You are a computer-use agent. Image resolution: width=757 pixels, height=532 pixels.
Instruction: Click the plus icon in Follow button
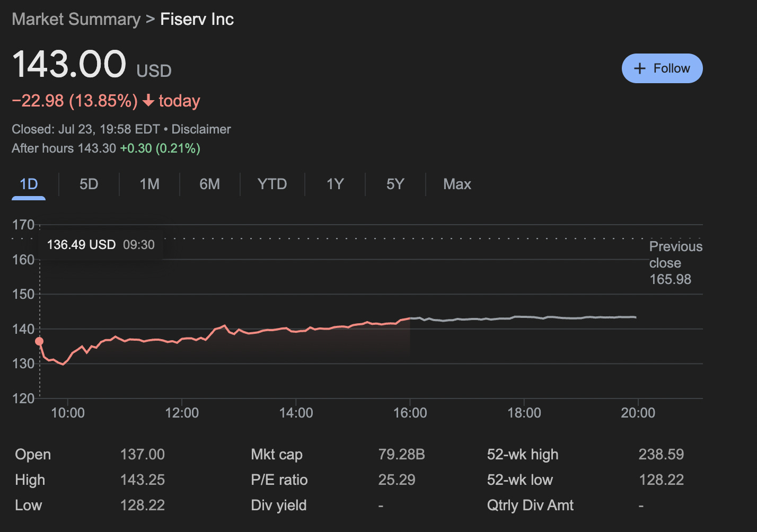640,68
